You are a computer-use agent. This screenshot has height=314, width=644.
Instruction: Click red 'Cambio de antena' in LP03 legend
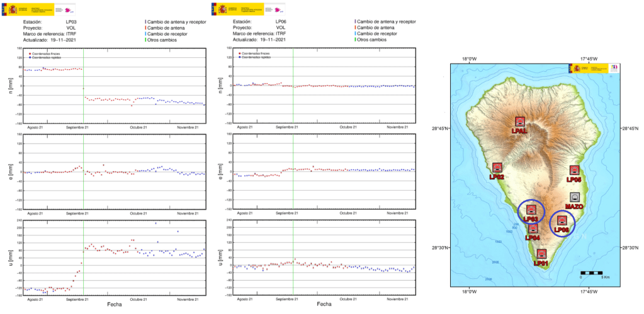click(x=169, y=28)
